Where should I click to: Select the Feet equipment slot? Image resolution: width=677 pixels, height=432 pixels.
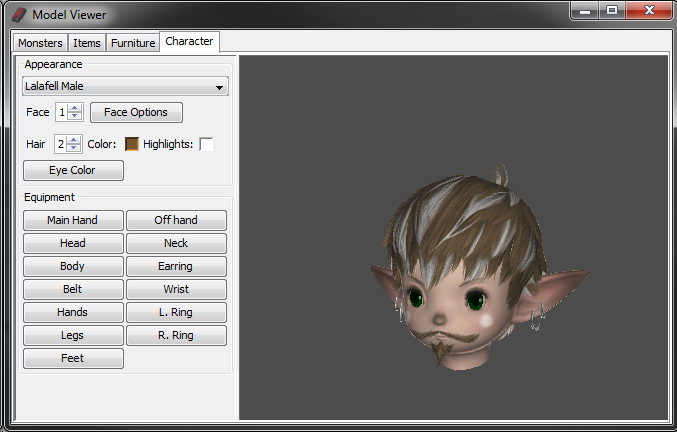73,358
